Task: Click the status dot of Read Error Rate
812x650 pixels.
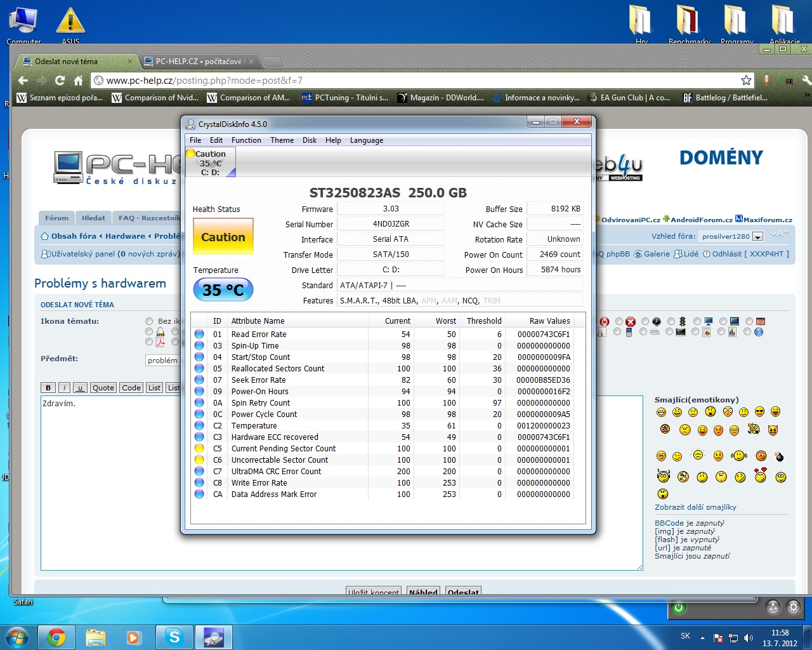Action: (x=199, y=335)
